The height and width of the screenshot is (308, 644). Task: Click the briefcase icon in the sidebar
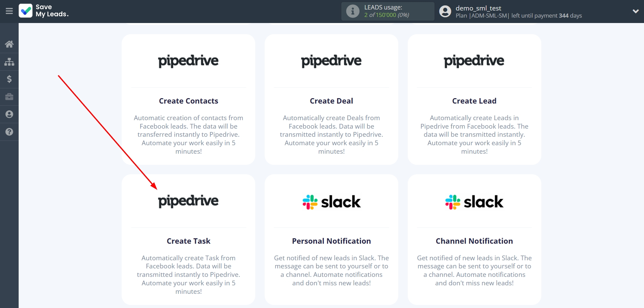(x=9, y=97)
